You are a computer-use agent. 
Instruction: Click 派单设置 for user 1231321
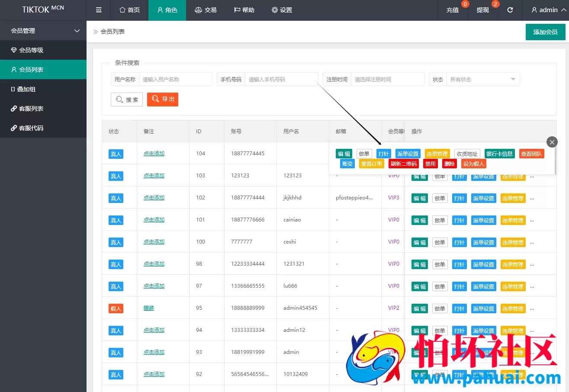click(483, 264)
